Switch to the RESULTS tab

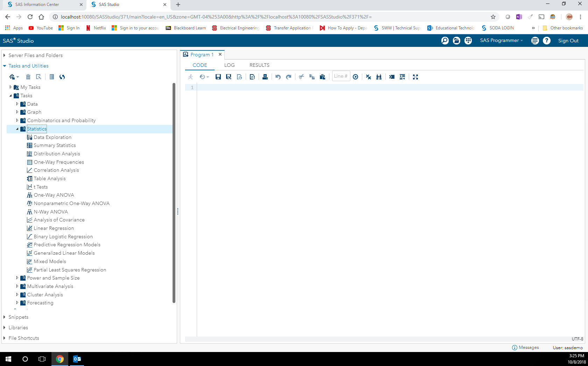tap(259, 65)
